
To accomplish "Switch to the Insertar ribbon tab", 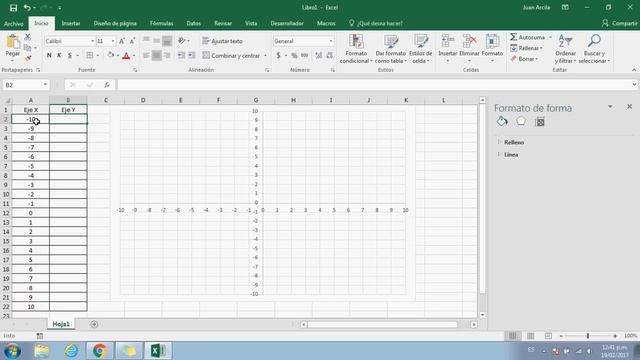I will coord(71,23).
